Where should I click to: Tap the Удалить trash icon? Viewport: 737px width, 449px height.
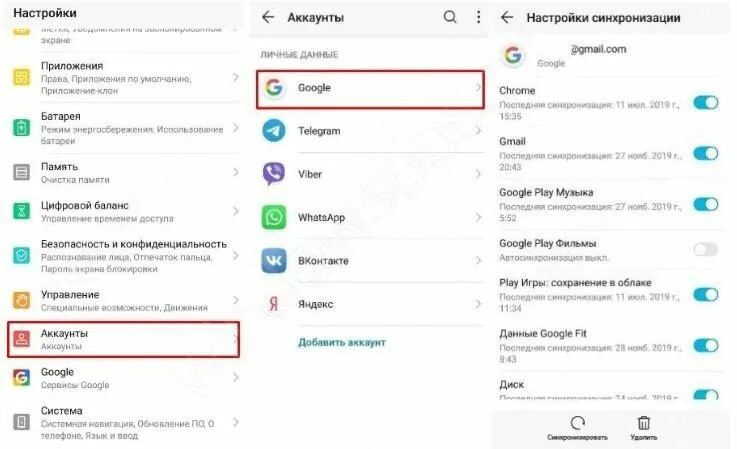(x=643, y=423)
